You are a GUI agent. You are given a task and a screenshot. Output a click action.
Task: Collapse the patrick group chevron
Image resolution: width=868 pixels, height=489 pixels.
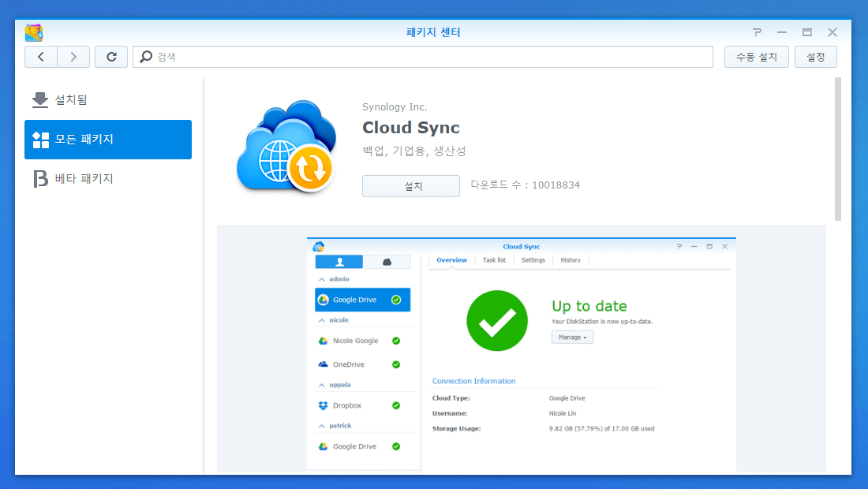322,426
